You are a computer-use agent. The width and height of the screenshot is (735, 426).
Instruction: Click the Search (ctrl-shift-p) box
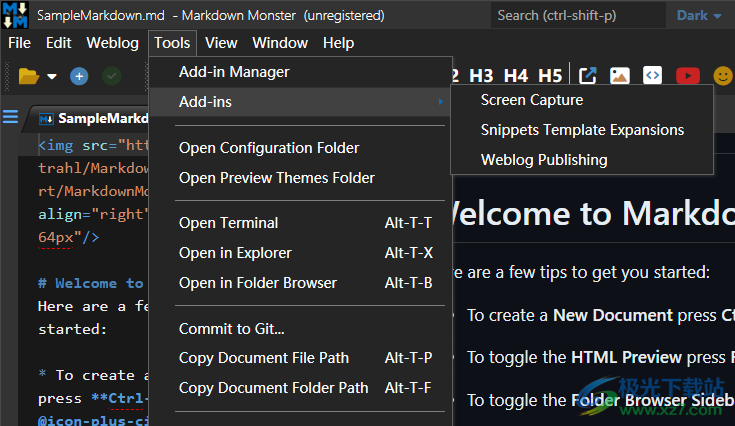click(578, 15)
